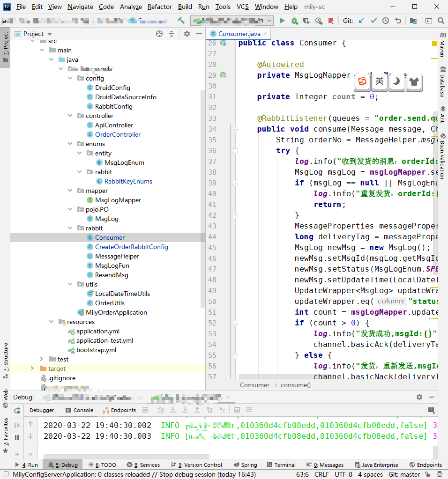Switch to Endpoints tab in Debug
Screen dimensions: 448x479
[x=119, y=410]
